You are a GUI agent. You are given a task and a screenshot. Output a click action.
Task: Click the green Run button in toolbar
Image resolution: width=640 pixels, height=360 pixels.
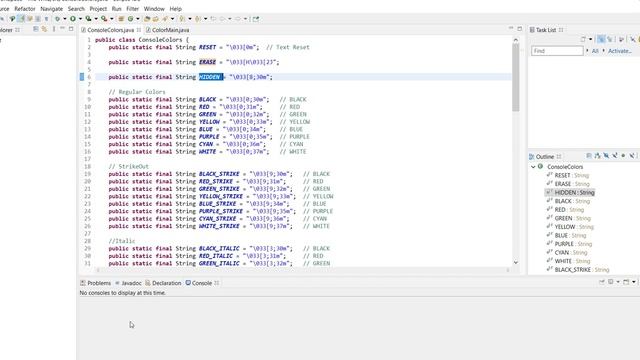click(x=73, y=19)
